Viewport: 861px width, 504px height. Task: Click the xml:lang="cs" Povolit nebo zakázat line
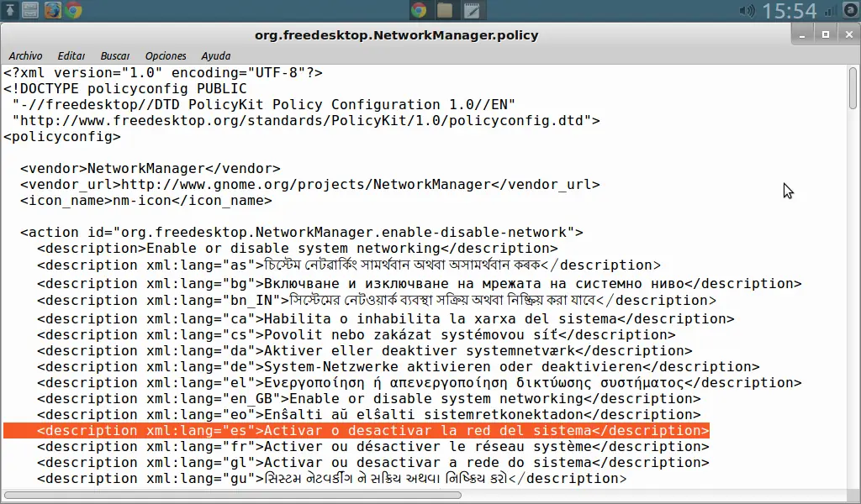tap(357, 334)
